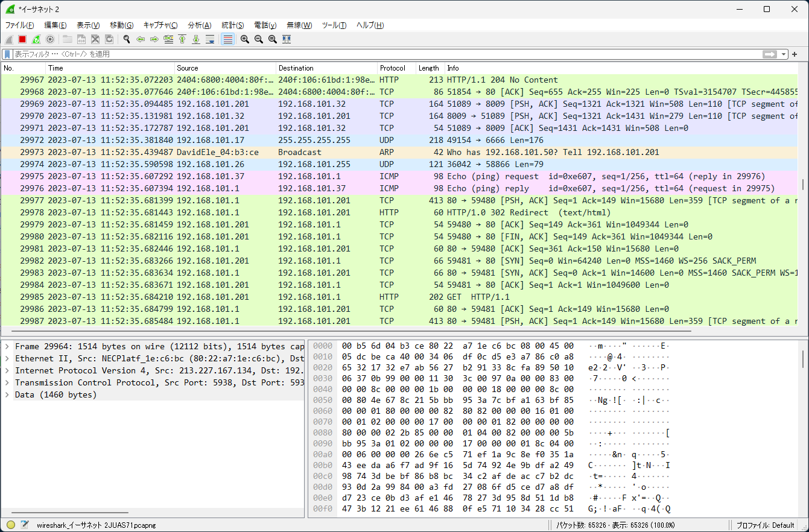Go forward with green right arrow

coord(154,39)
